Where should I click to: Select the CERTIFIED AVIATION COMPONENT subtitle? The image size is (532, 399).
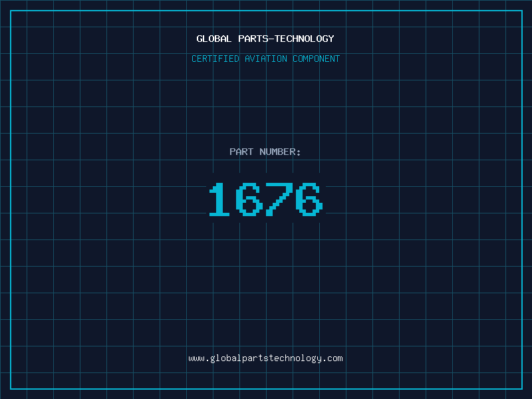click(x=265, y=59)
